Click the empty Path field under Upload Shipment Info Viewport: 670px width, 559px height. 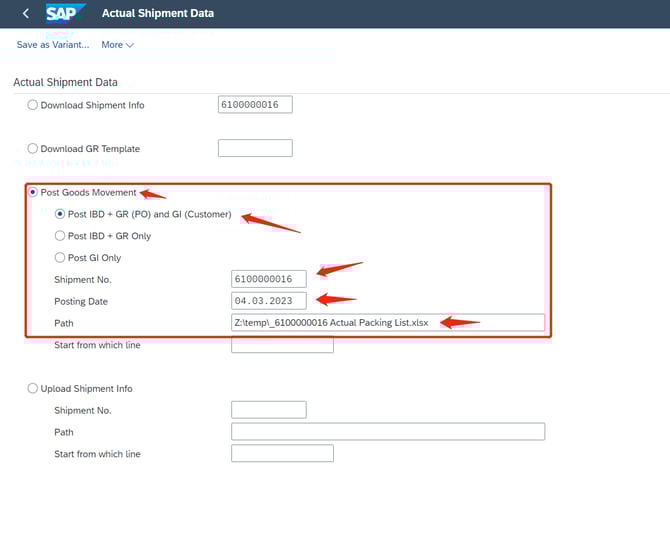pos(387,432)
